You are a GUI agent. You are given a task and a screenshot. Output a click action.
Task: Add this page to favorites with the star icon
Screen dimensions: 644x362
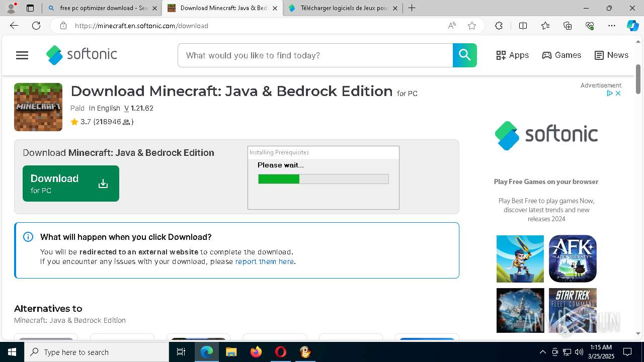[472, 26]
